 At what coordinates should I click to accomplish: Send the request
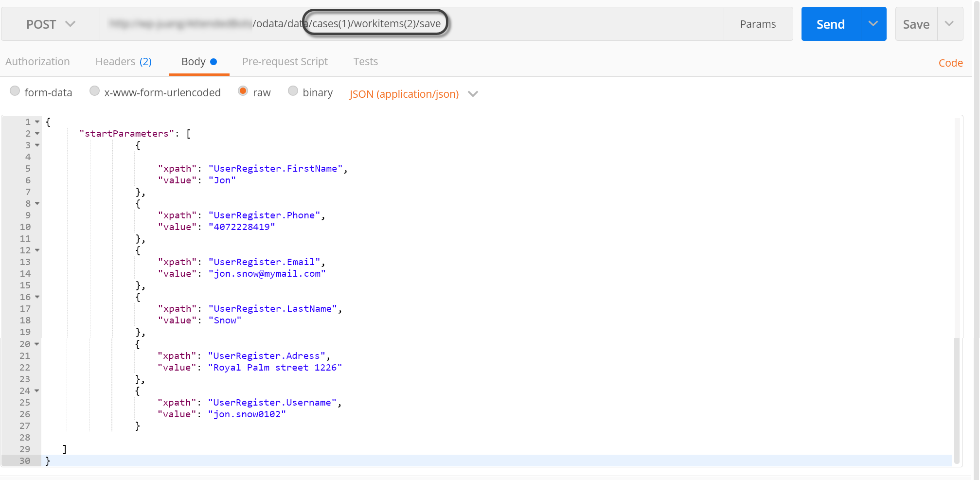click(x=831, y=24)
